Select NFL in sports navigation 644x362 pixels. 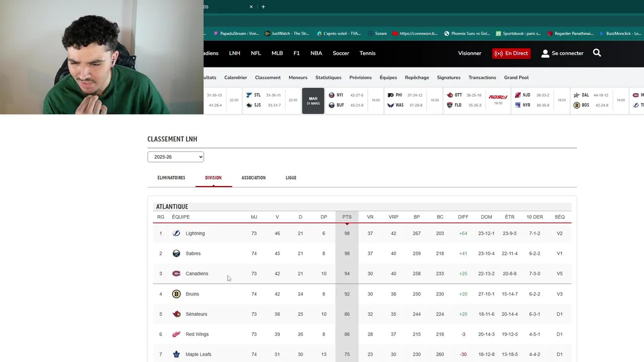click(x=256, y=53)
